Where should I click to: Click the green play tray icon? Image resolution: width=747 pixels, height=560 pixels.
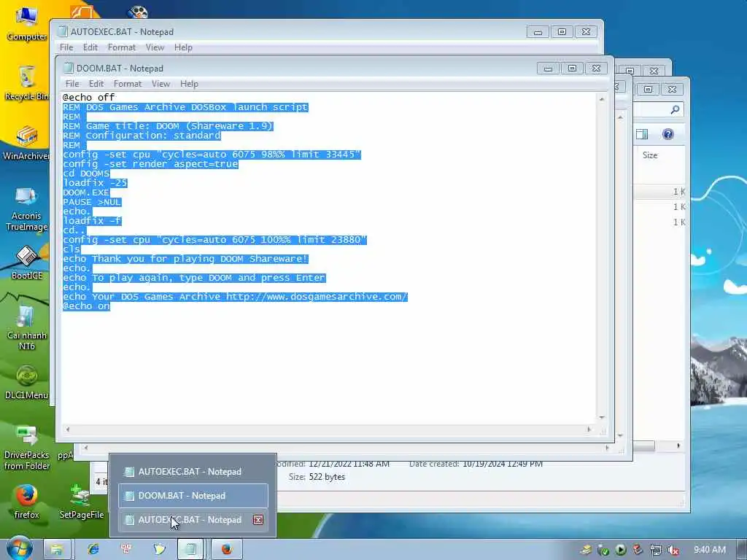[620, 550]
